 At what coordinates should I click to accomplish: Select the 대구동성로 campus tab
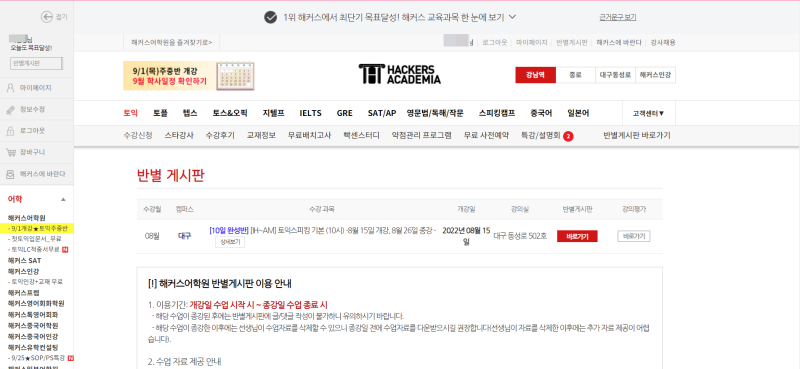(x=615, y=75)
